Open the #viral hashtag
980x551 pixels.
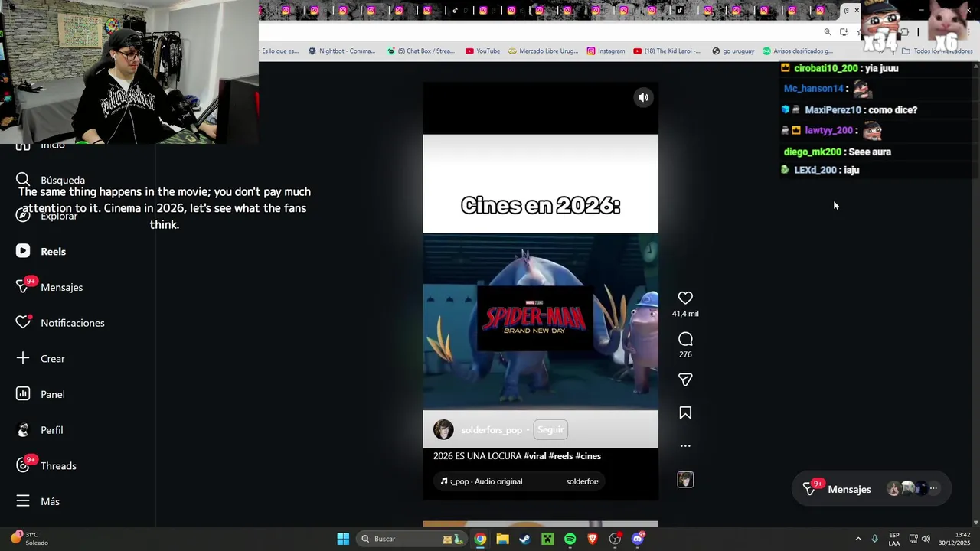tap(535, 456)
